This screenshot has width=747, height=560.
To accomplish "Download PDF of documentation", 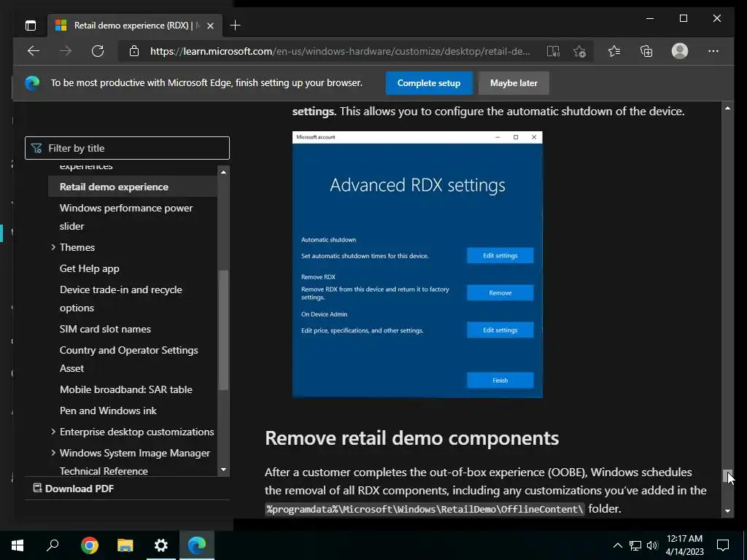I will pyautogui.click(x=74, y=489).
